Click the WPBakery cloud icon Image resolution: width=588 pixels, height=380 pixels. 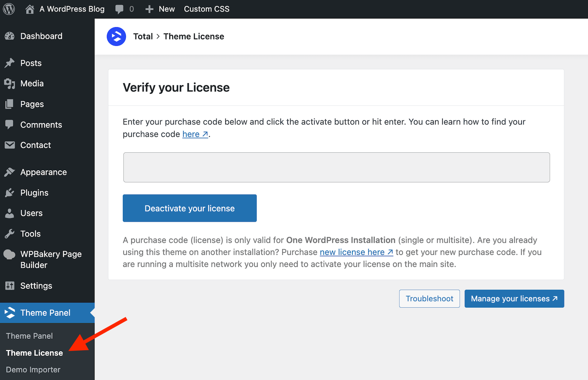[10, 254]
